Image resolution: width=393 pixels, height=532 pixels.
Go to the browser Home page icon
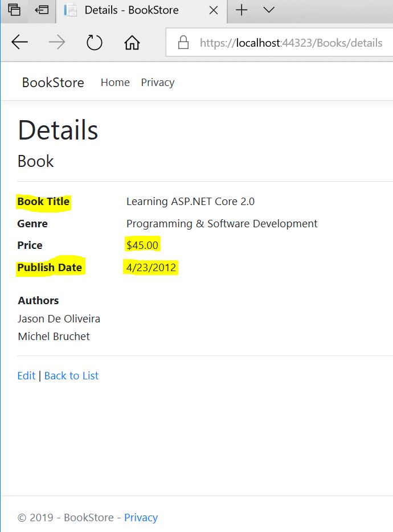tap(132, 43)
